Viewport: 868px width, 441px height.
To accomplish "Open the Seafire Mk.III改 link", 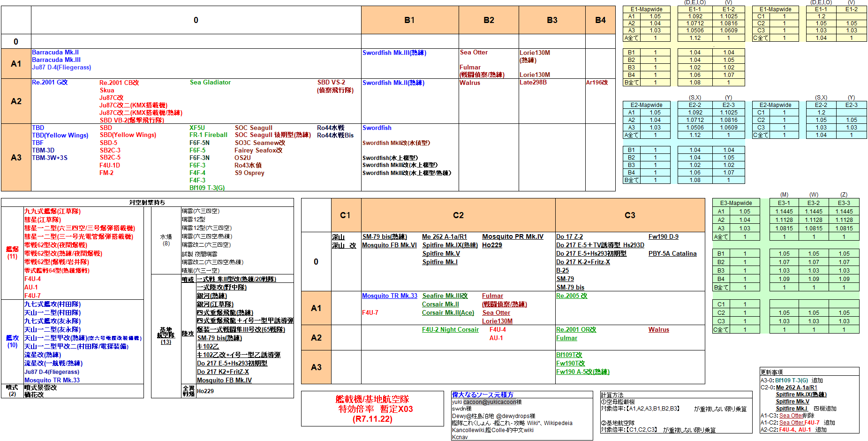I will [x=445, y=296].
